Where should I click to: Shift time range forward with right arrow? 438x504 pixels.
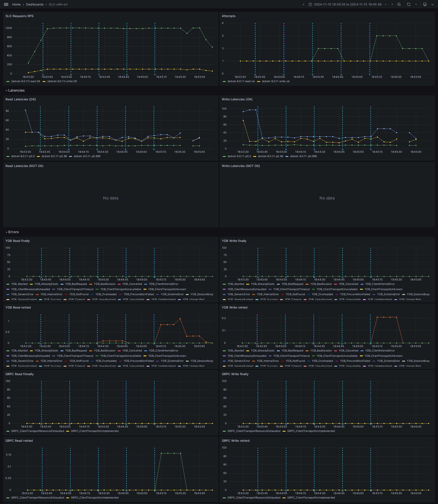(392, 4)
